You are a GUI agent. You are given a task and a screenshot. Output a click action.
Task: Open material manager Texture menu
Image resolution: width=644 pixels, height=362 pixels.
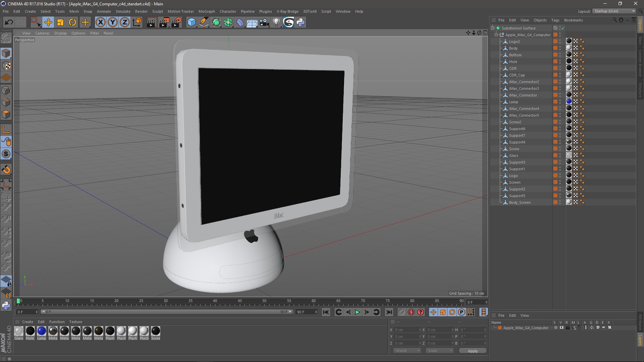tap(75, 322)
